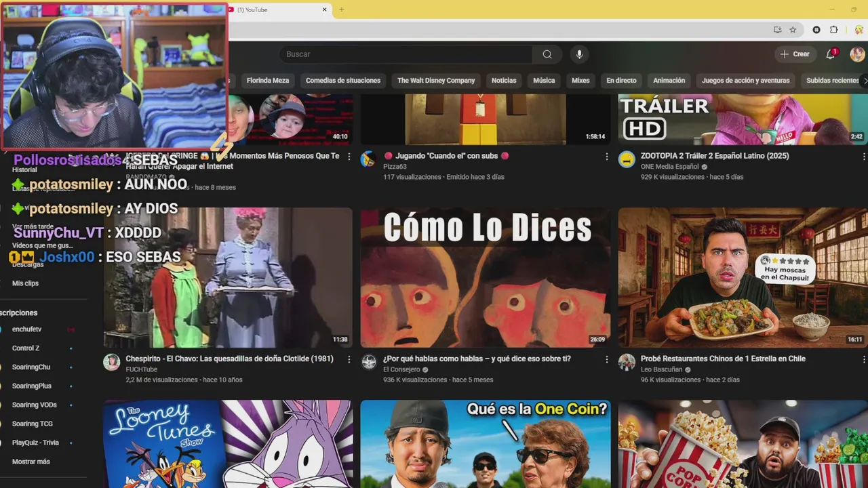
Task: Open title ZOOTOPIA 2 Tráiler 2 Español Latino
Action: click(715, 156)
